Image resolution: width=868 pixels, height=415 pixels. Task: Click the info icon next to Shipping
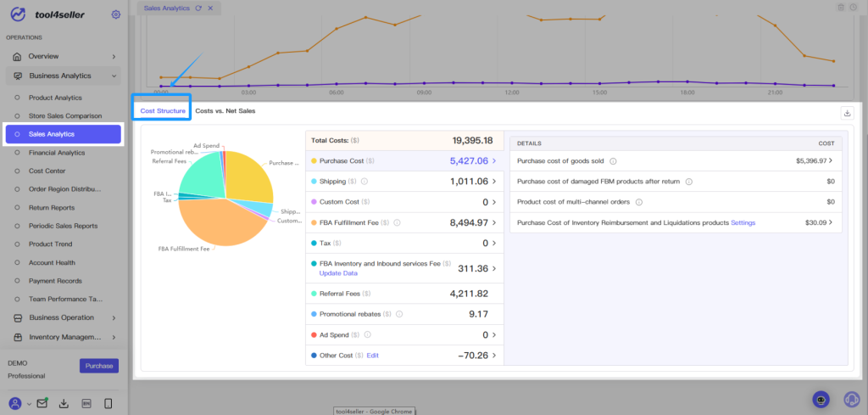tap(364, 181)
